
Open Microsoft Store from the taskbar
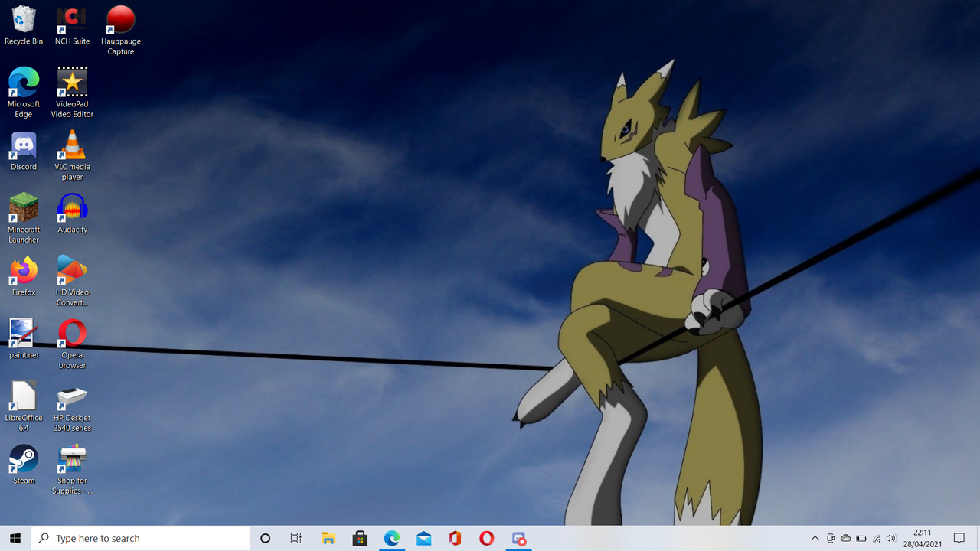(x=360, y=538)
